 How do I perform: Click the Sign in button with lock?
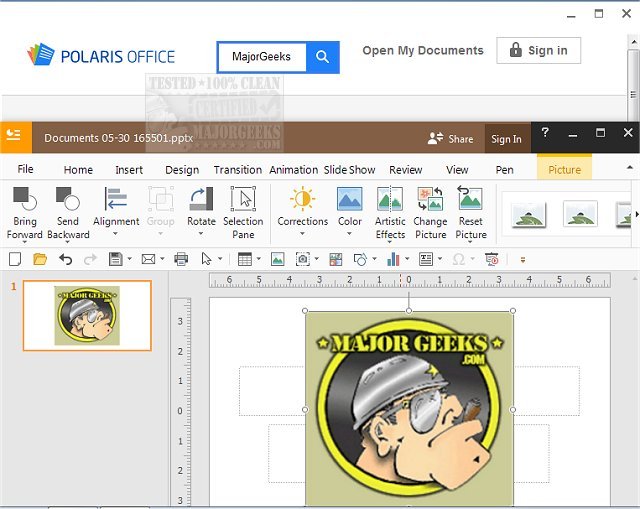click(x=538, y=51)
